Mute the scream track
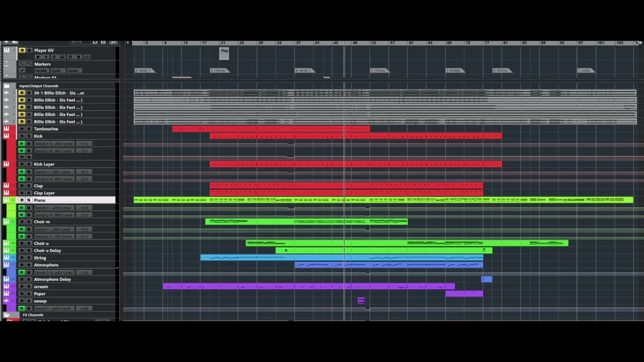The height and width of the screenshot is (362, 644). (x=22, y=287)
